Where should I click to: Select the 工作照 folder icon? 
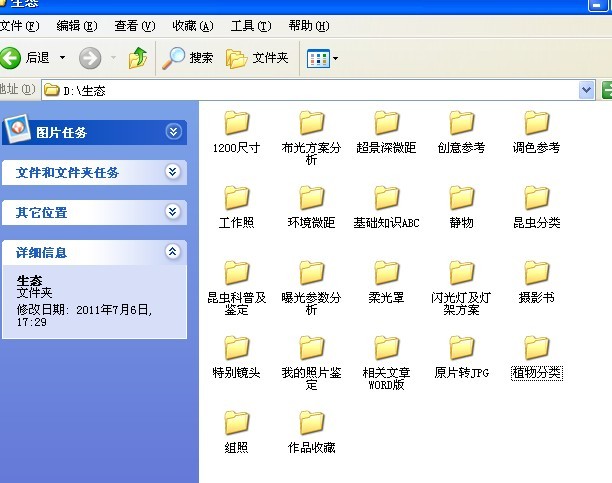[x=237, y=198]
